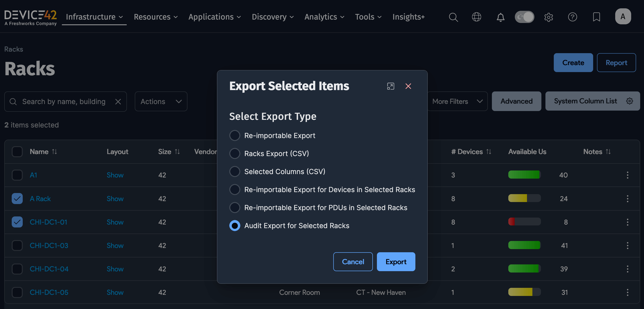The image size is (644, 309).
Task: Open the notifications bell
Action: coord(500,17)
